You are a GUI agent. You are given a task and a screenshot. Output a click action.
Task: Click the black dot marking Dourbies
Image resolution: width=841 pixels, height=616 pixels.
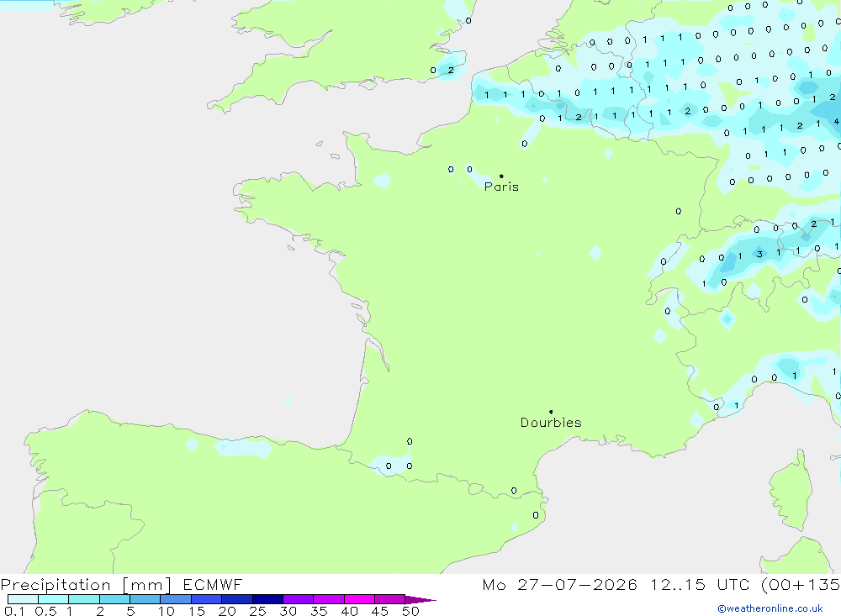(x=551, y=412)
